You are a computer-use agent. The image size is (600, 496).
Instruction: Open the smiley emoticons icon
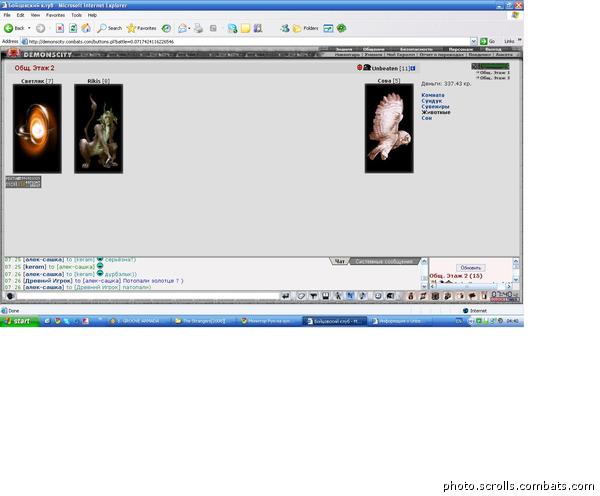(378, 296)
